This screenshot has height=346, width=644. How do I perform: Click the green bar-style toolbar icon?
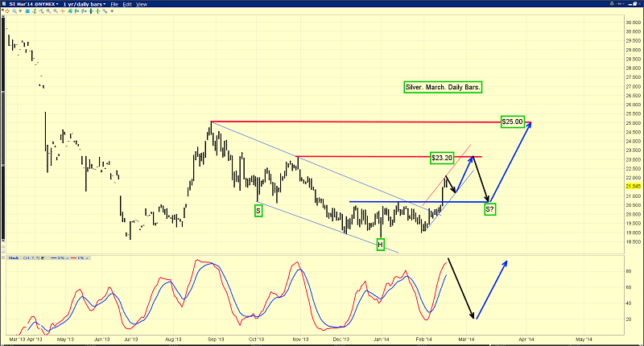pos(35,11)
